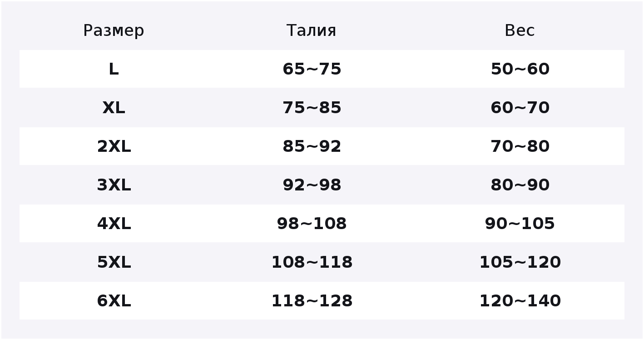Image resolution: width=644 pixels, height=340 pixels.
Task: Click waist value 118~128
Action: coord(312,301)
